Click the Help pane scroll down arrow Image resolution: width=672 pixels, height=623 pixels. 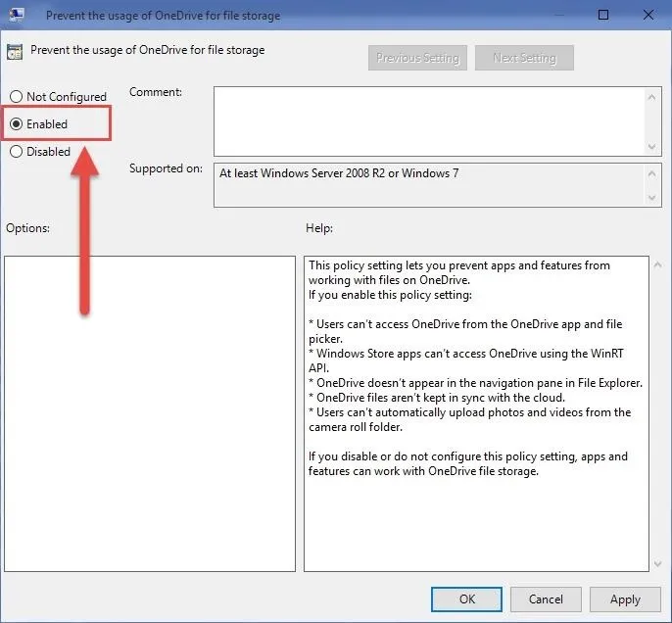click(x=658, y=564)
